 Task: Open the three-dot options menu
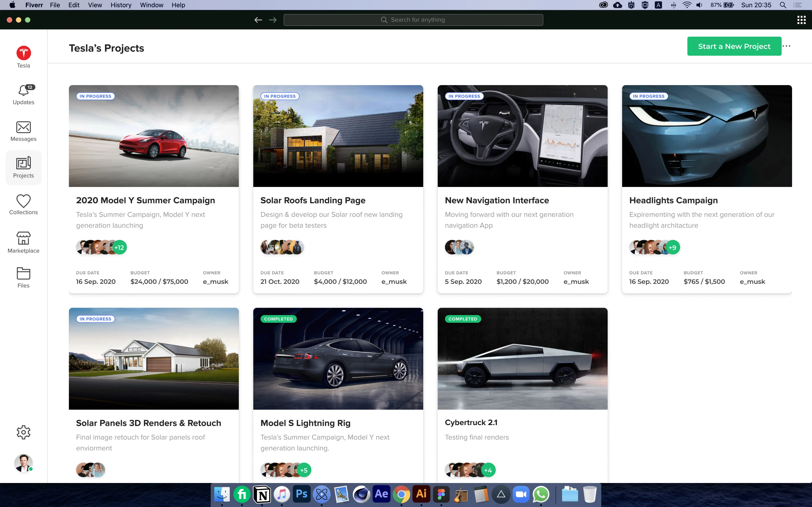pyautogui.click(x=787, y=46)
